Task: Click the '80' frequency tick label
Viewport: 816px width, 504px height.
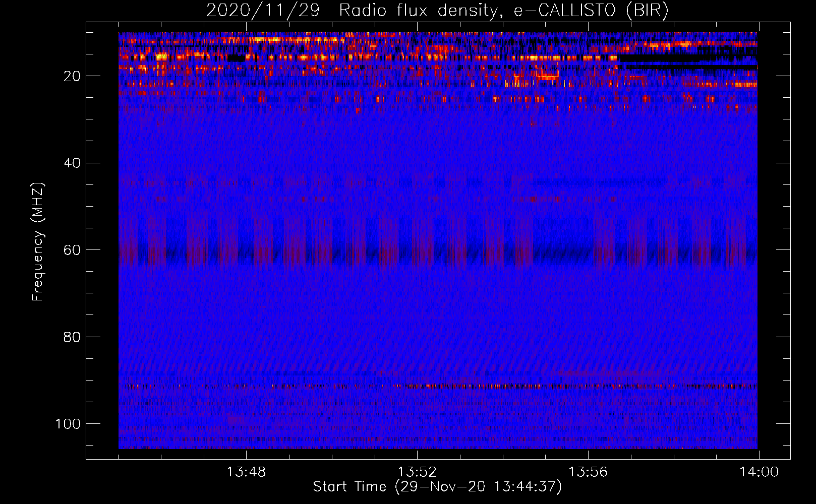Action: click(x=72, y=337)
